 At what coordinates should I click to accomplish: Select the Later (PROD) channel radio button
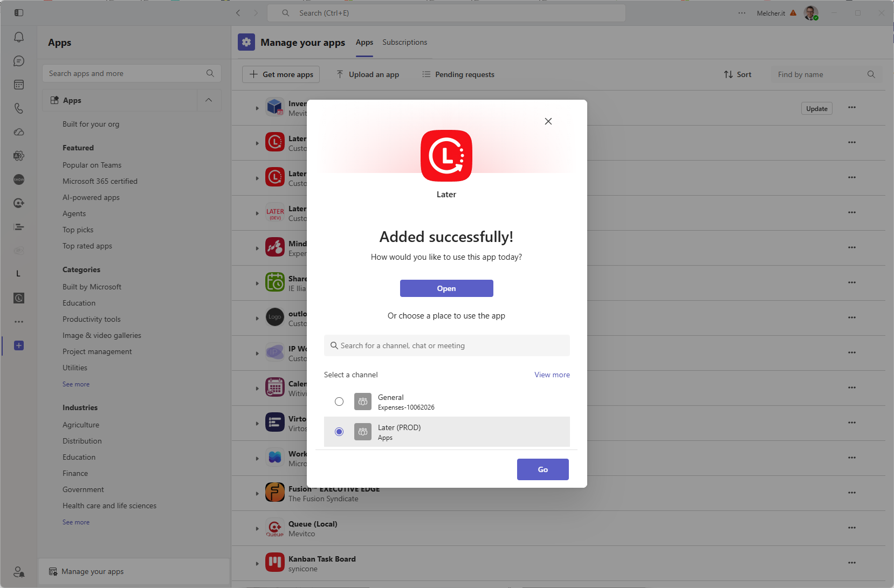coord(339,432)
